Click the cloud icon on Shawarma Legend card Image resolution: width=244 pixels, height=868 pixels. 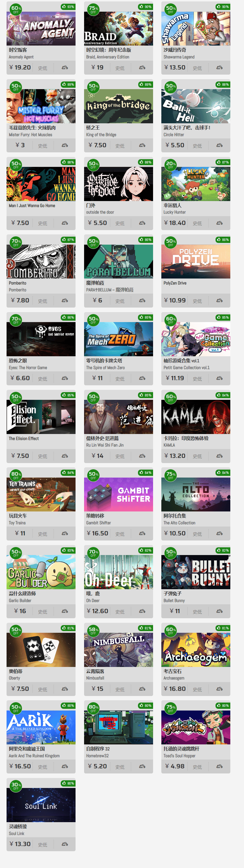coord(219,68)
